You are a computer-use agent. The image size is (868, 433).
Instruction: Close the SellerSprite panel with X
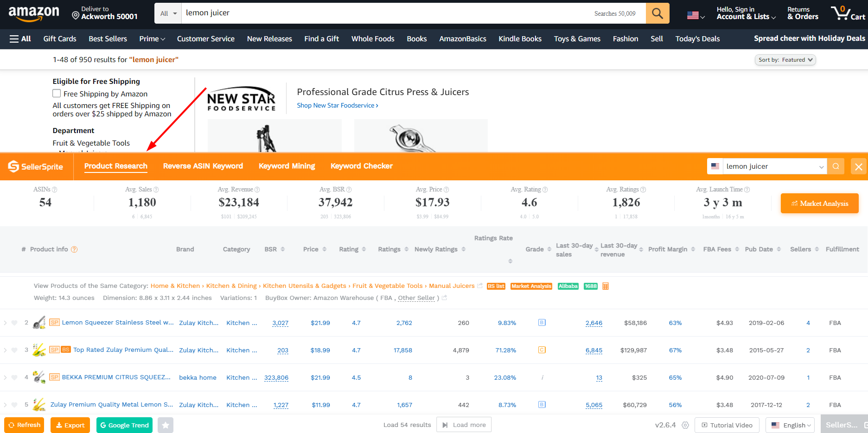(x=859, y=167)
